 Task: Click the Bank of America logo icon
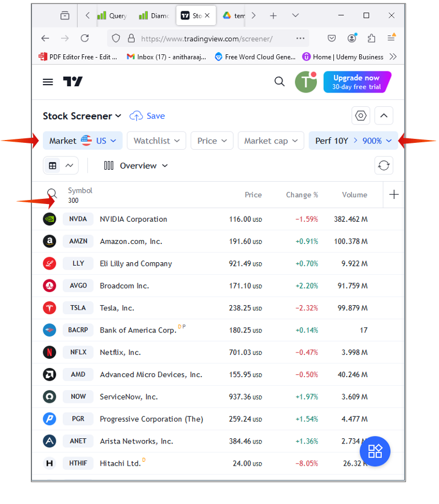click(x=50, y=330)
